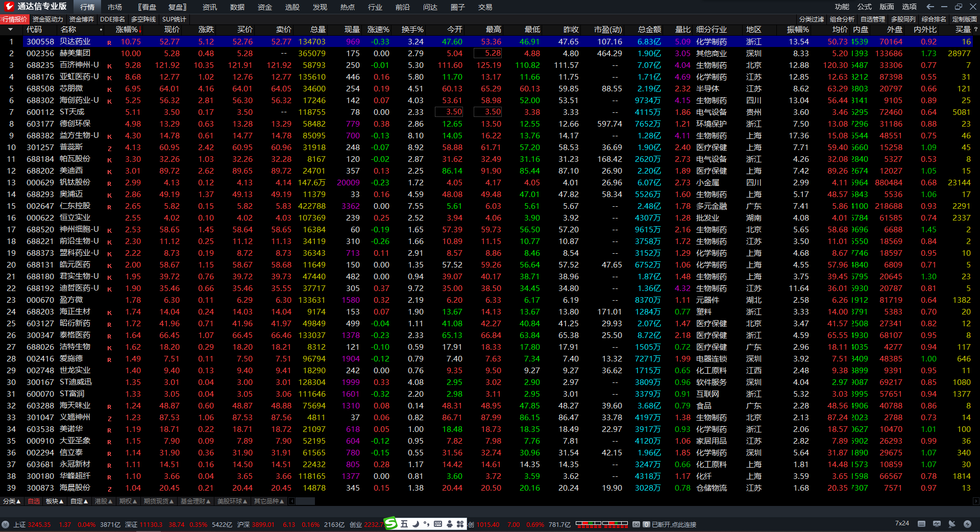Open the 交易 trading menu

click(485, 7)
